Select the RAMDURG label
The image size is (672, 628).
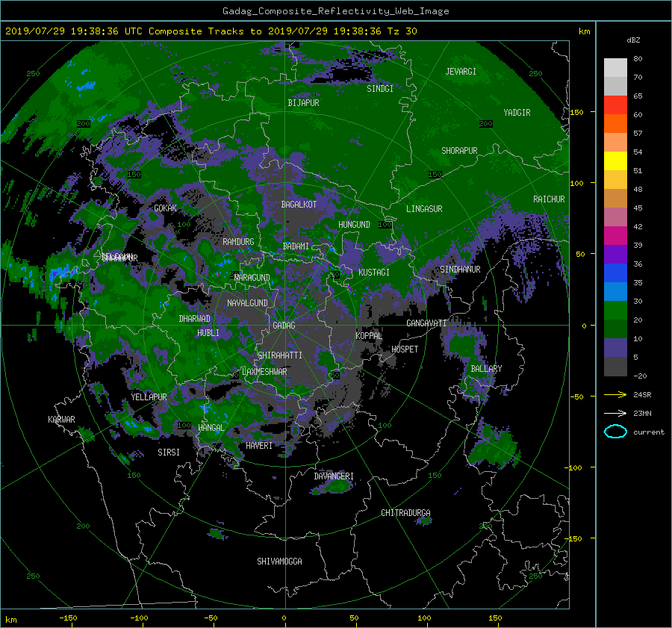click(238, 242)
